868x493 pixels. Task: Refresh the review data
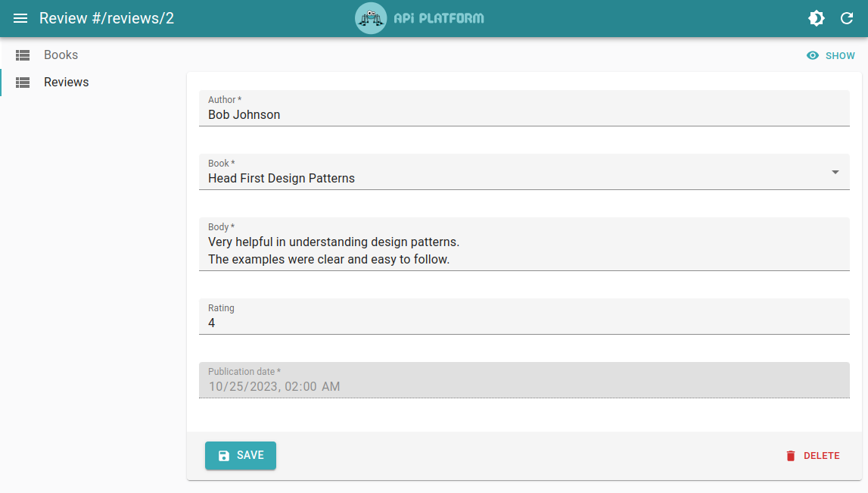[847, 18]
